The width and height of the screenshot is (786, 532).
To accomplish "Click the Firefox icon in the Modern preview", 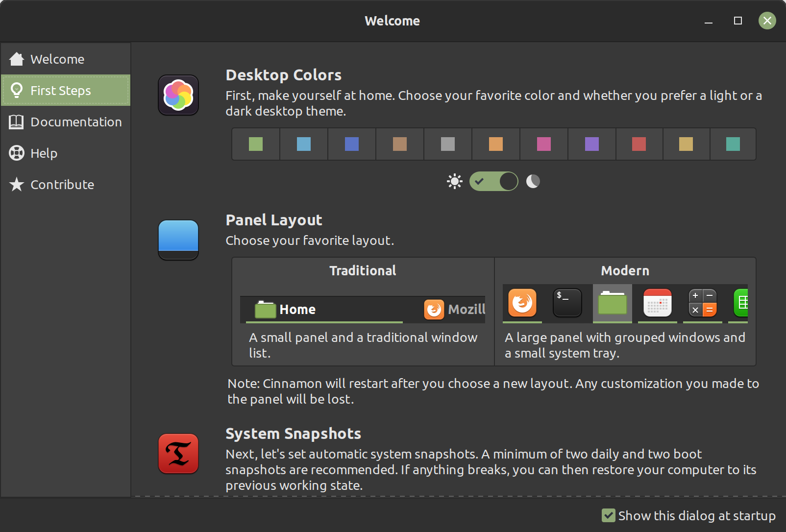I will [521, 304].
